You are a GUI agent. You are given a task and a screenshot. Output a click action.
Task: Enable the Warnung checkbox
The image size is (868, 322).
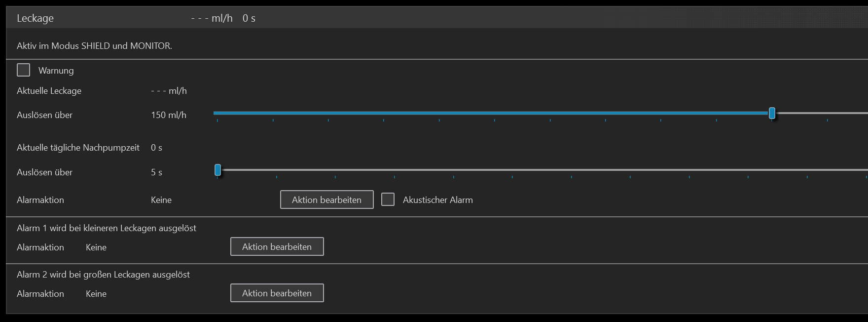23,70
